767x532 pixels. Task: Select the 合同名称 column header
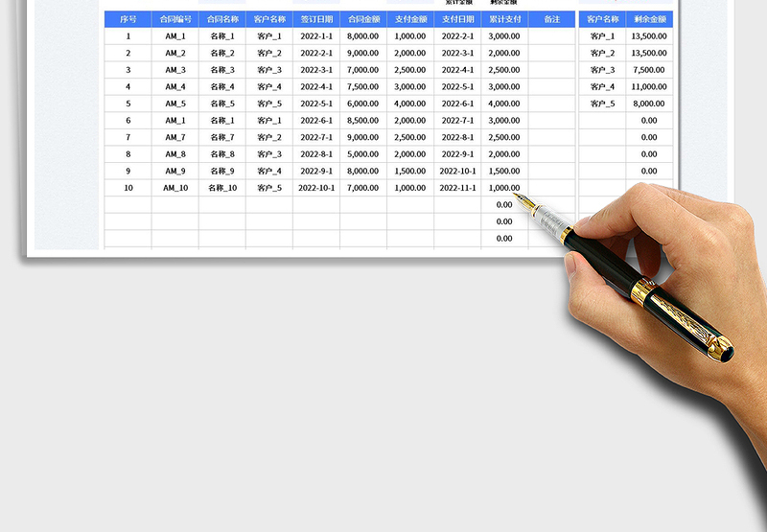click(x=222, y=19)
